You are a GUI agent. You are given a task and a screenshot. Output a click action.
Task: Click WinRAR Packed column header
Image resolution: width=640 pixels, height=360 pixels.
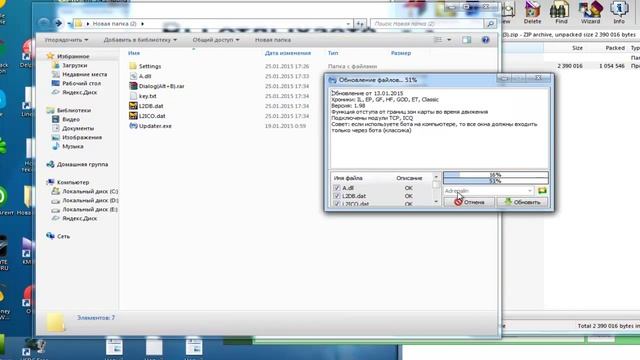615,48
